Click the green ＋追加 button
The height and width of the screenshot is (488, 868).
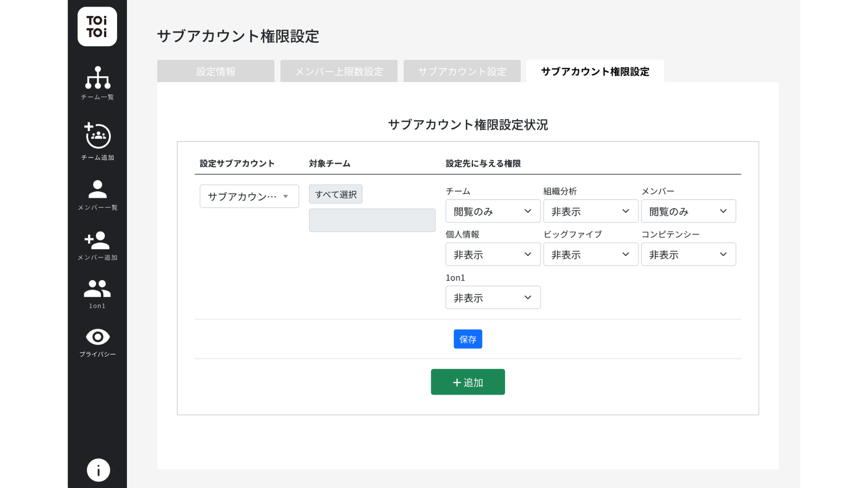(x=468, y=382)
